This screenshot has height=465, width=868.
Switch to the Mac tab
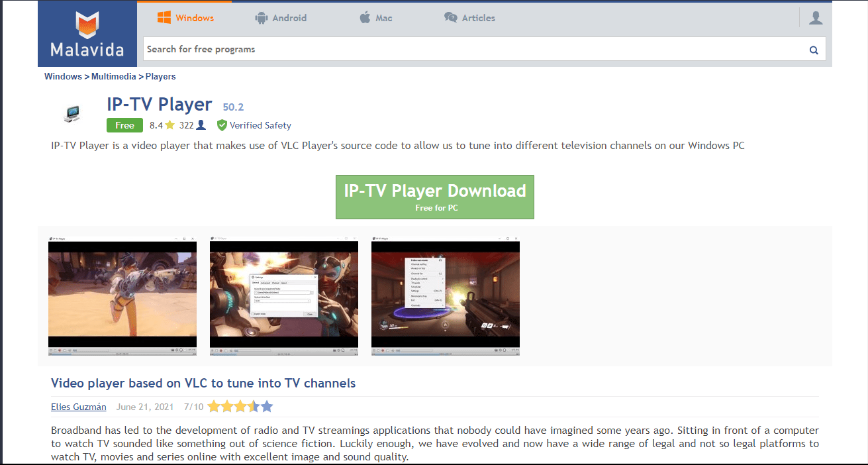(x=376, y=18)
